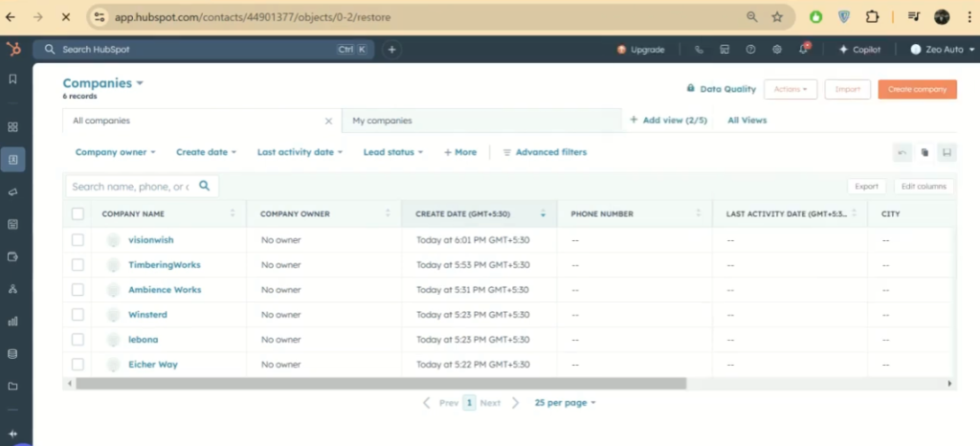Open the TimberingWorks company link
The height and width of the screenshot is (446, 980).
[164, 265]
